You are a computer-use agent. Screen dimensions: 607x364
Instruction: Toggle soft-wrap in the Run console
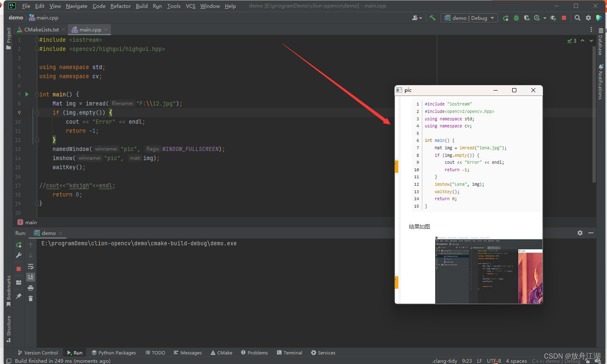[x=31, y=266]
